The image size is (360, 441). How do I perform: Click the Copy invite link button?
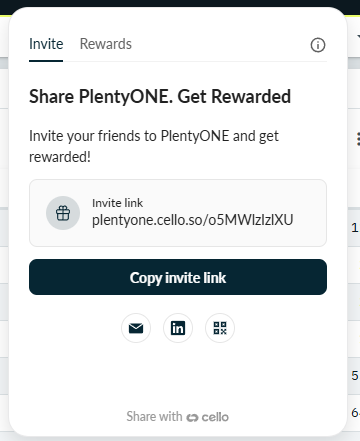178,277
